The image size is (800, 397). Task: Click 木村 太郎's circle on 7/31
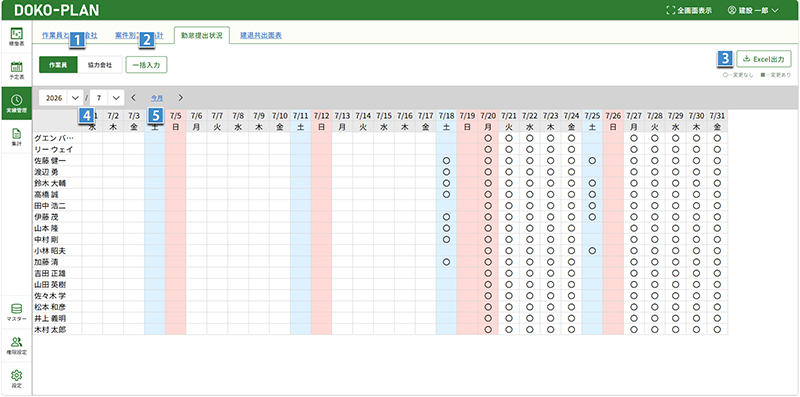point(717,329)
